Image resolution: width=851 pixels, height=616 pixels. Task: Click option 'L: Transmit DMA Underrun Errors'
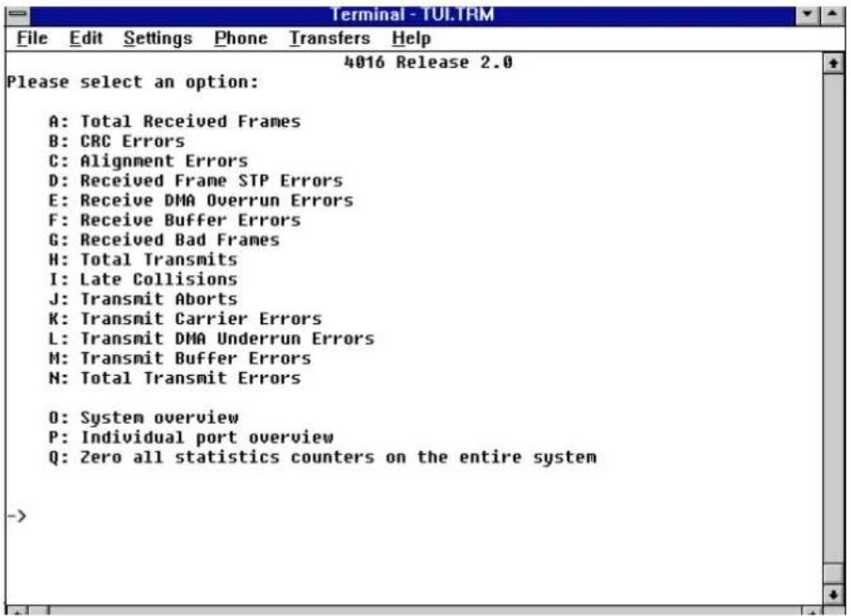(x=211, y=338)
